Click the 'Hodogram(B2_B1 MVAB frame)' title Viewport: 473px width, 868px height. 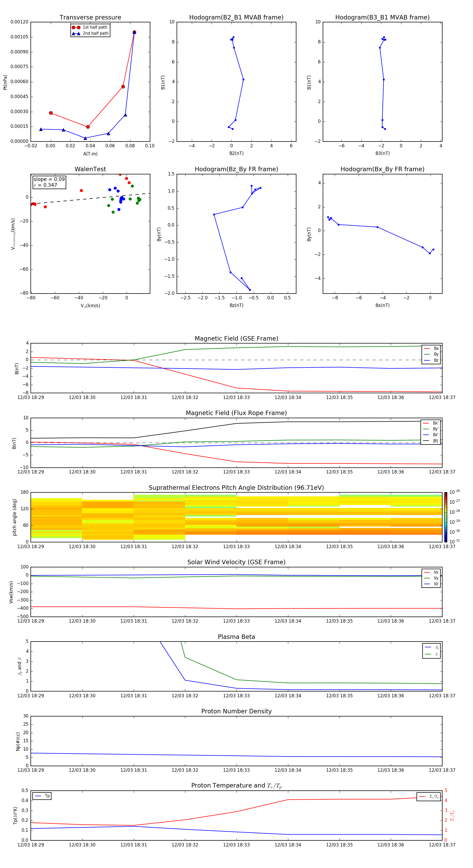pos(236,18)
